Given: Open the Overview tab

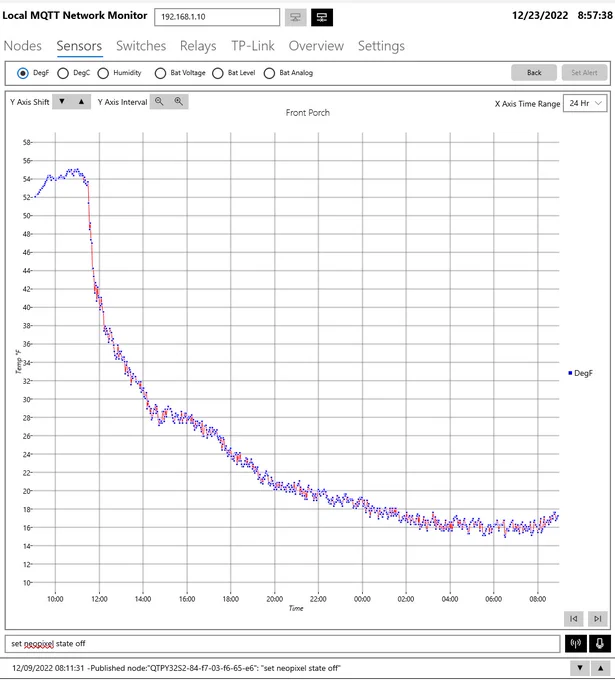Looking at the screenshot, I should [316, 46].
